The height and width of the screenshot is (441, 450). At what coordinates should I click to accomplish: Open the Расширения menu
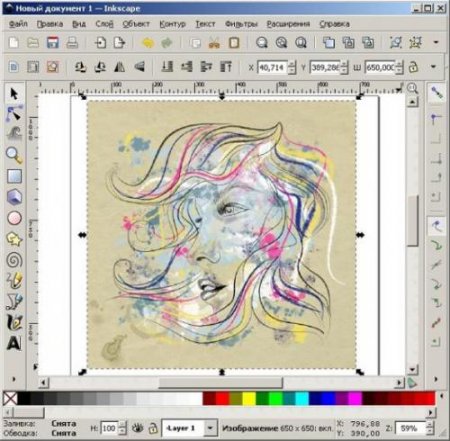[288, 24]
